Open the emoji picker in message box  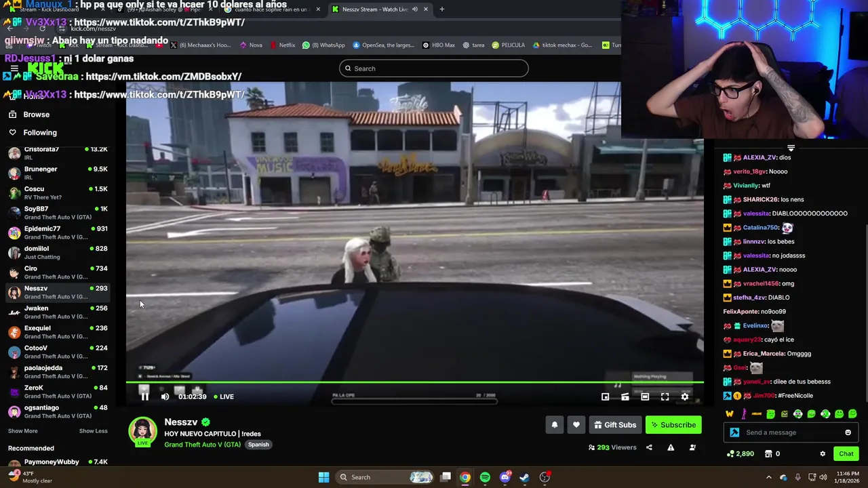[848, 432]
